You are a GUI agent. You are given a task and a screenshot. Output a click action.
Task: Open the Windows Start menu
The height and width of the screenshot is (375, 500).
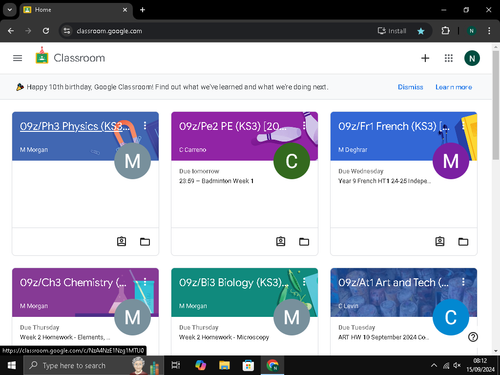point(11,365)
